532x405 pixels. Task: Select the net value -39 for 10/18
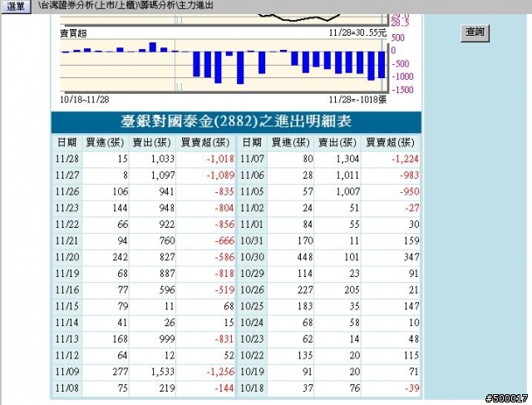click(x=412, y=388)
